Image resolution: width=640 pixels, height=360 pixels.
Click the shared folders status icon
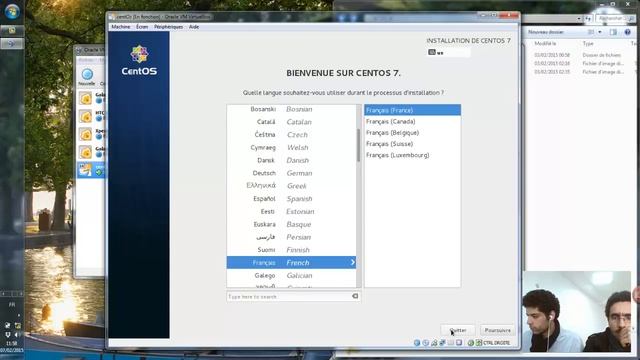click(x=451, y=343)
